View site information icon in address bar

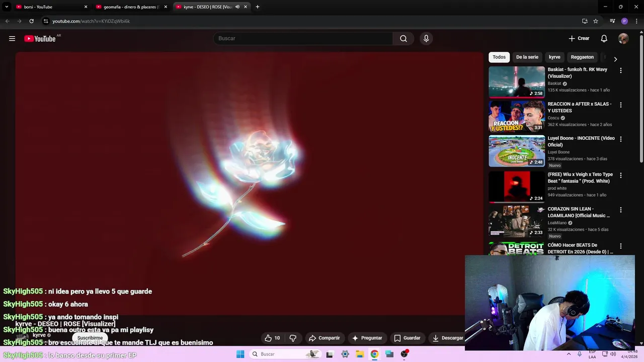[x=46, y=21]
